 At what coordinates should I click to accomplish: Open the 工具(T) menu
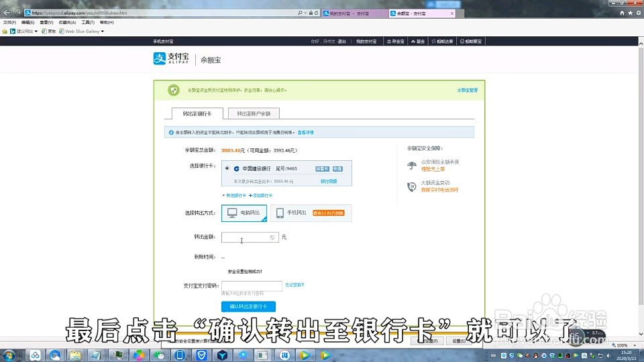88,23
